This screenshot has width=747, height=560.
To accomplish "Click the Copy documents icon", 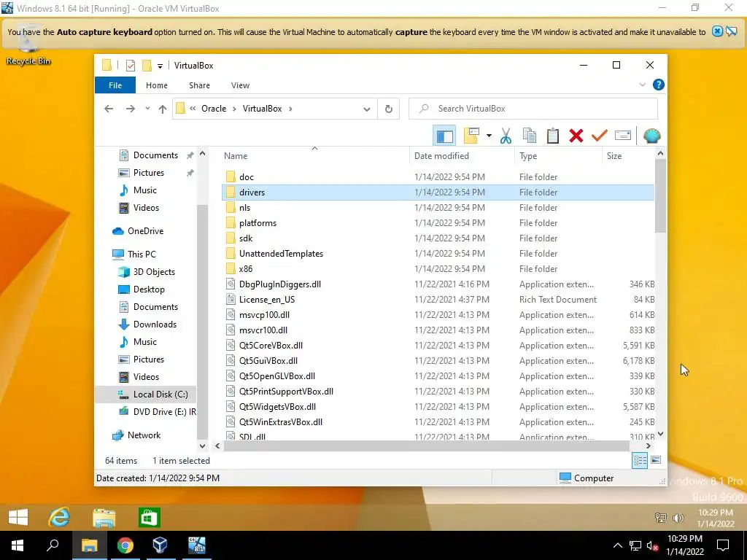I will coord(530,136).
